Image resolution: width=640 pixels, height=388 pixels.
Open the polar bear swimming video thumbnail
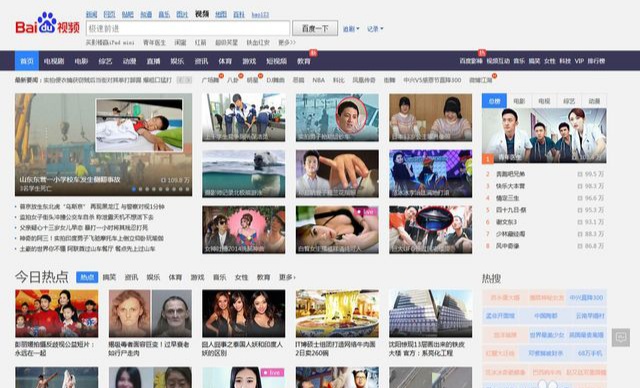(244, 173)
